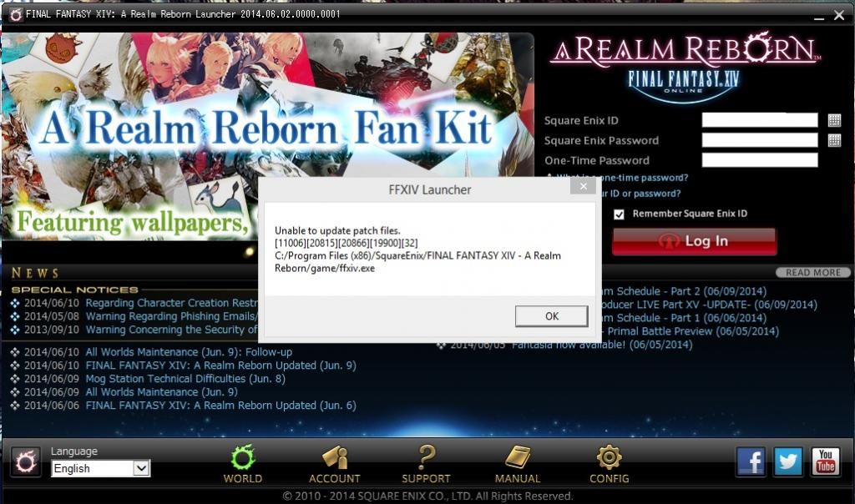The image size is (855, 504).
Task: Open Fantasia now available! topic
Action: pyautogui.click(x=602, y=345)
